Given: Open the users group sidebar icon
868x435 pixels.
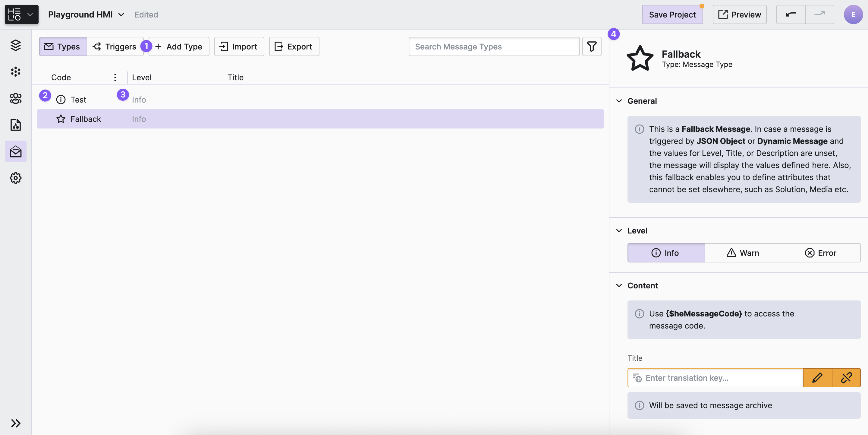Looking at the screenshot, I should click(x=15, y=98).
